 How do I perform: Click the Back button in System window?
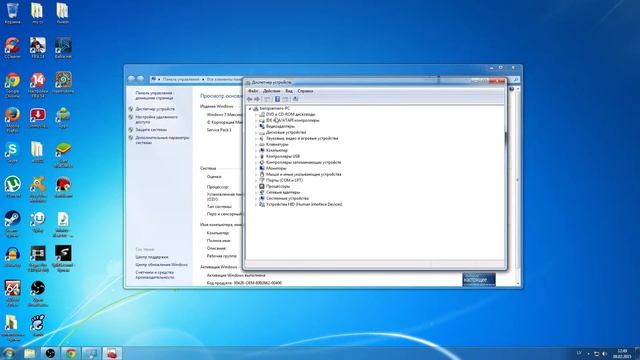coord(131,79)
